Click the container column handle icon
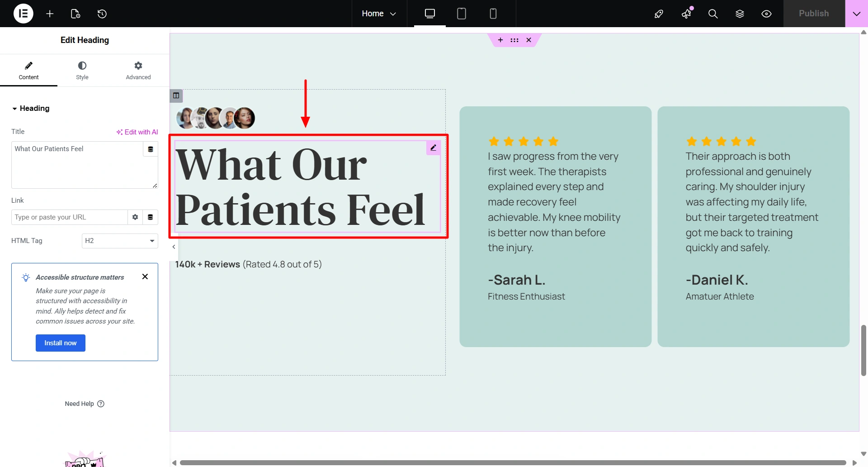The width and height of the screenshot is (868, 467). coord(176,95)
